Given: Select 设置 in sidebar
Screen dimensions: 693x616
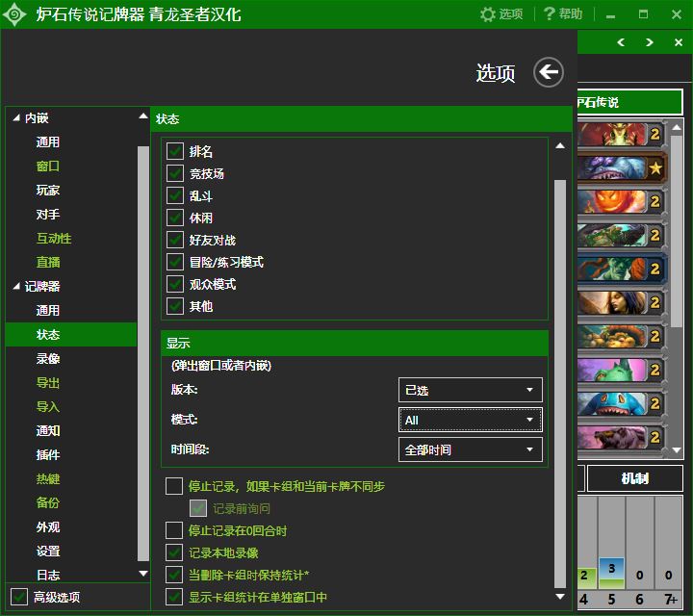Looking at the screenshot, I should click(48, 552).
